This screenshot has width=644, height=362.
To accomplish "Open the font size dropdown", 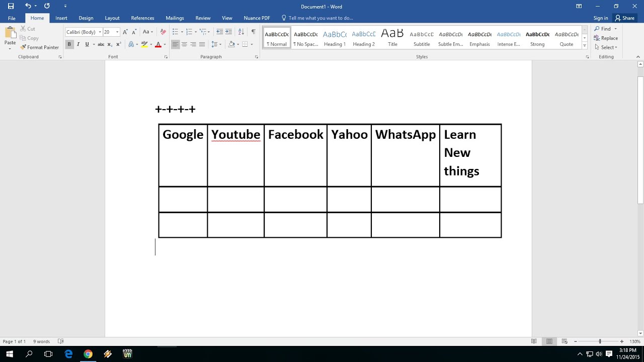I will (x=117, y=32).
